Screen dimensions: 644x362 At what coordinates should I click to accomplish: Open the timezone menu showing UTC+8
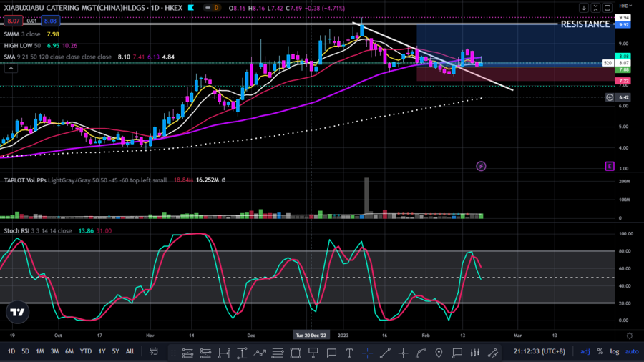tap(542, 352)
